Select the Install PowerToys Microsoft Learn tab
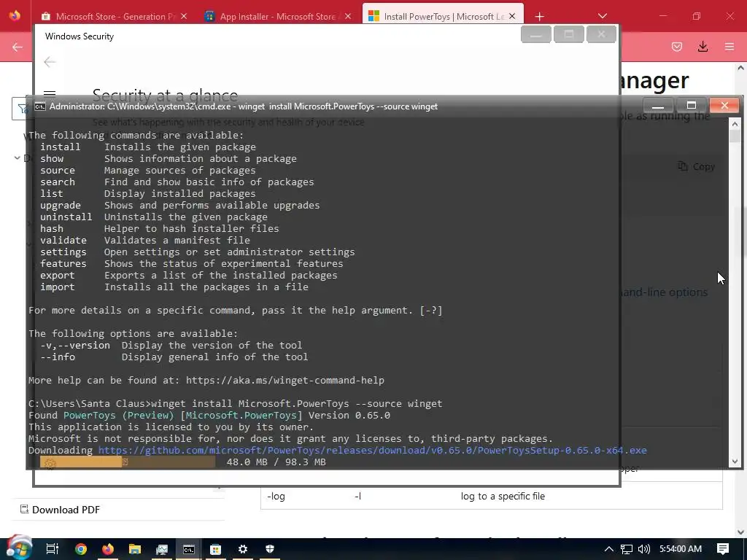 [443, 16]
